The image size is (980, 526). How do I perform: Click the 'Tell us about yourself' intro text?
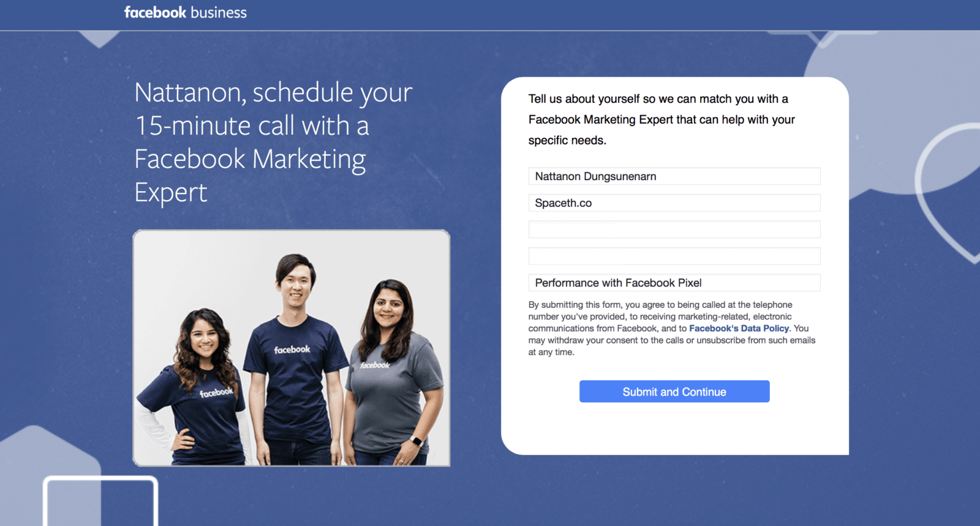(x=661, y=119)
